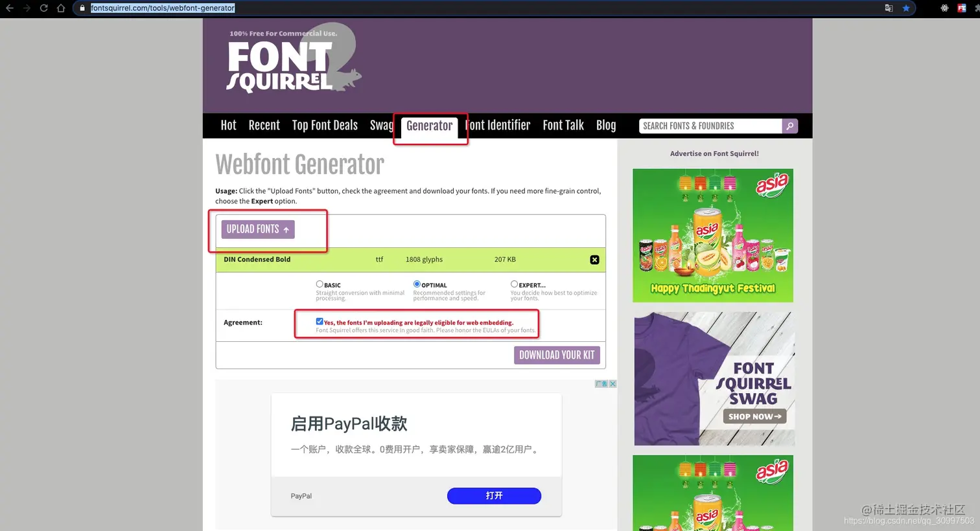The width and height of the screenshot is (980, 531).
Task: Click the padlock site info icon
Action: (82, 8)
